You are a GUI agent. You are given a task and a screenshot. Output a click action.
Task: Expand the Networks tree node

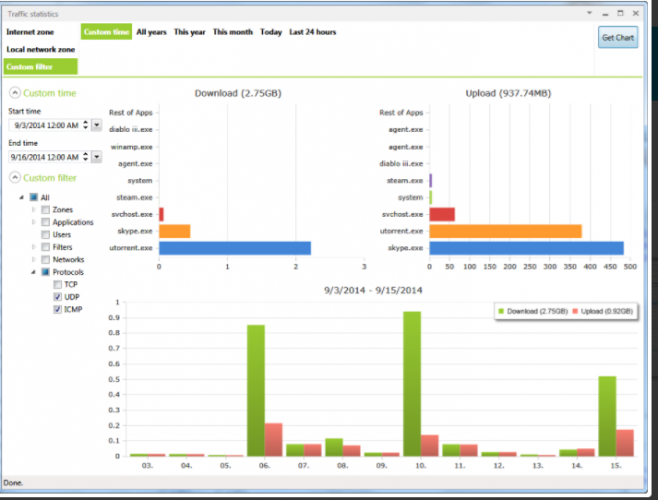[x=34, y=259]
